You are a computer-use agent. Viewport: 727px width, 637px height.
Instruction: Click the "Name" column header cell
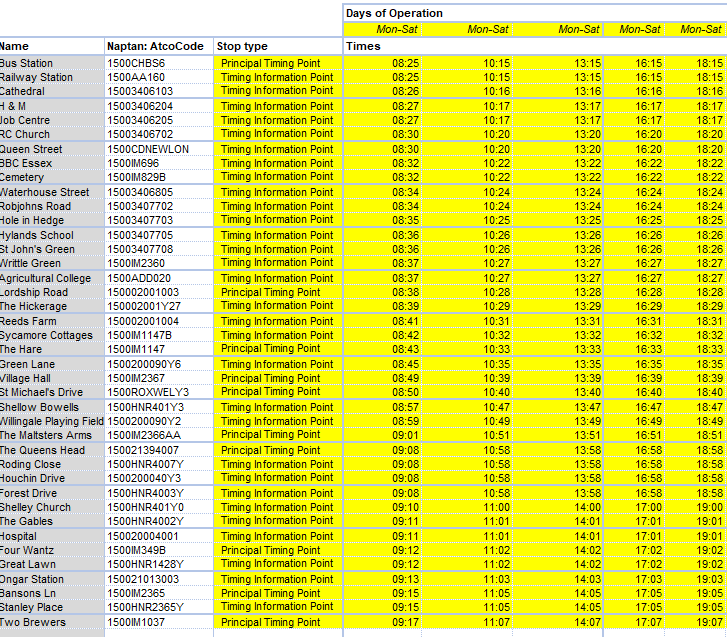pos(50,46)
